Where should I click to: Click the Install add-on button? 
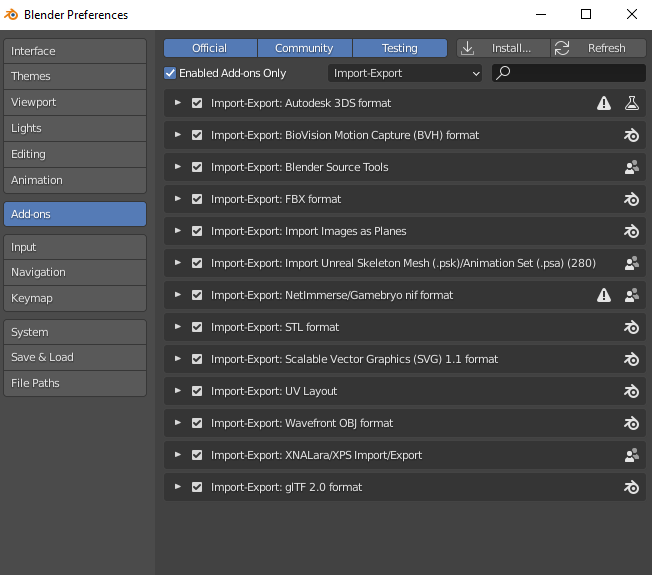(502, 48)
